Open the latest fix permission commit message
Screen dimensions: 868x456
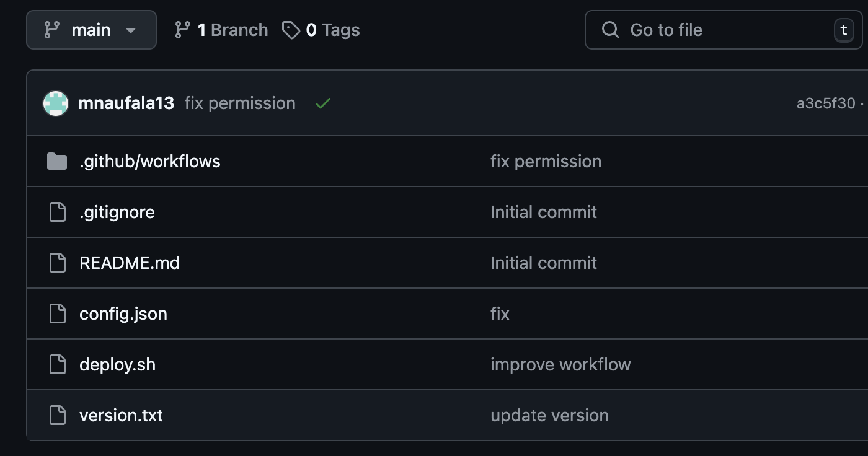(240, 103)
